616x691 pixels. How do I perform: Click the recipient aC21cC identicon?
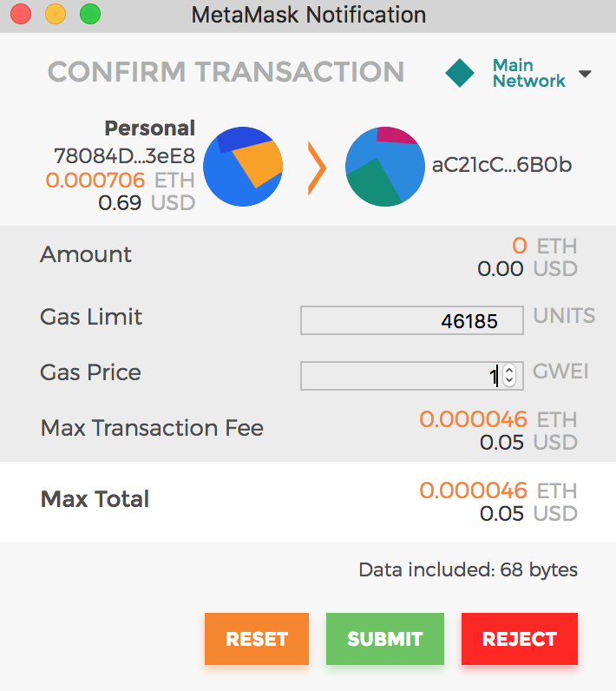click(x=385, y=167)
